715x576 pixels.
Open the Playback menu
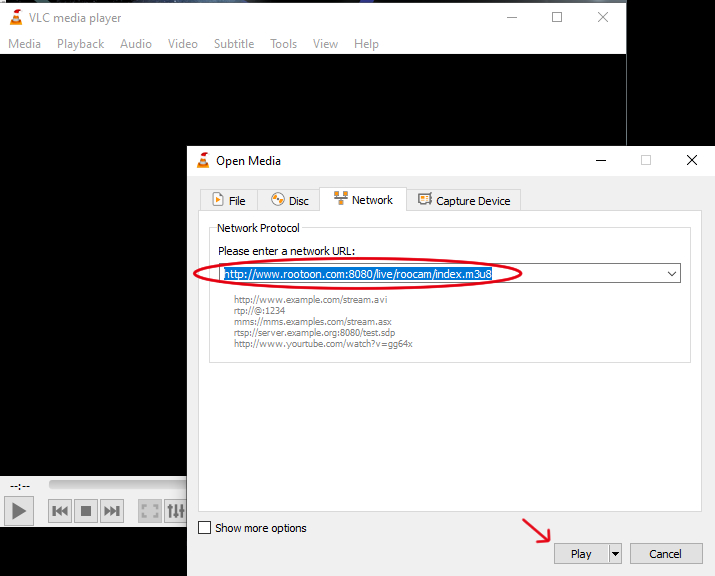point(80,44)
